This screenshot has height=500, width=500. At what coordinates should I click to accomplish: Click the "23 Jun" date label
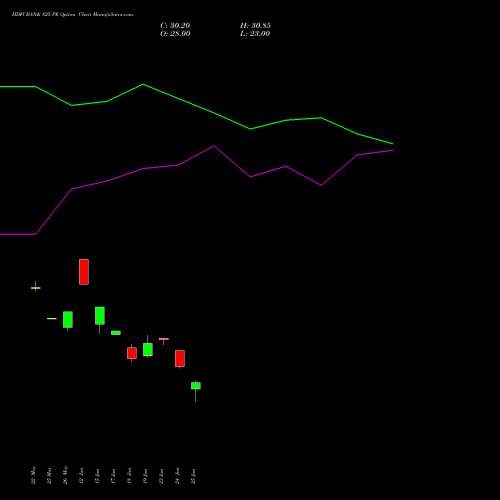tap(161, 476)
